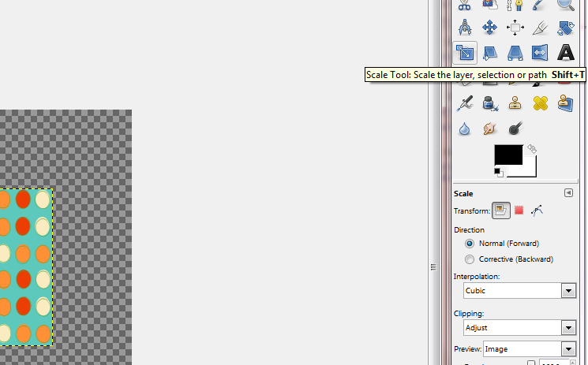Screen dimensions: 588x365
Task: Open the white background color swatch
Action: (x=530, y=169)
